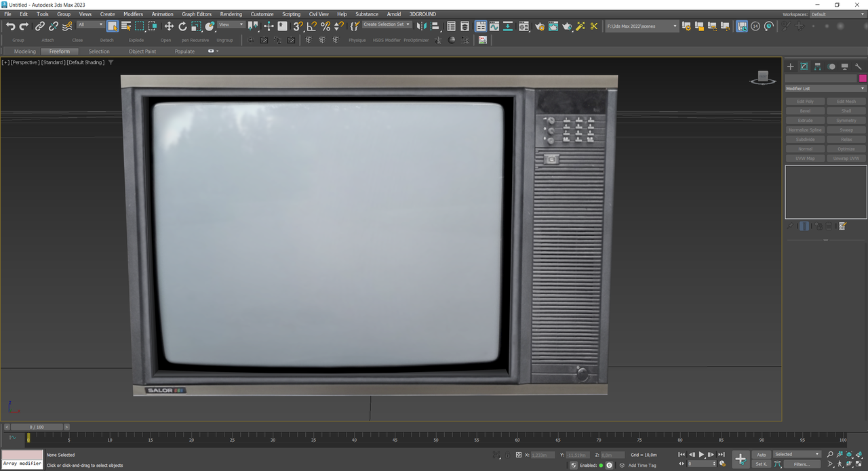Select the Move tool
Screen dimensions: 868x471
(x=169, y=26)
